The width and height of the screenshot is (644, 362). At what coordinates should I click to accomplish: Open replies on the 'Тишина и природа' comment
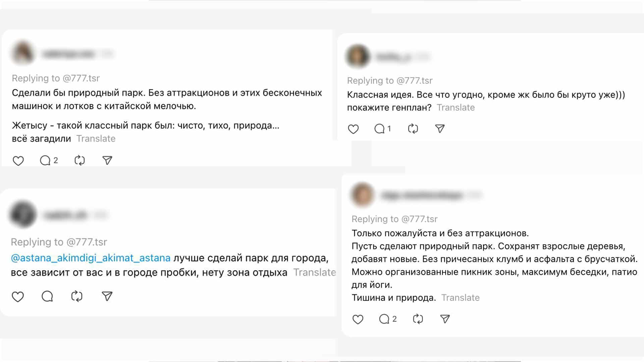click(x=384, y=319)
